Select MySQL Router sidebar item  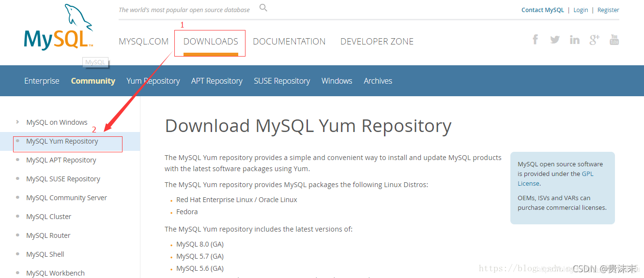(x=48, y=235)
